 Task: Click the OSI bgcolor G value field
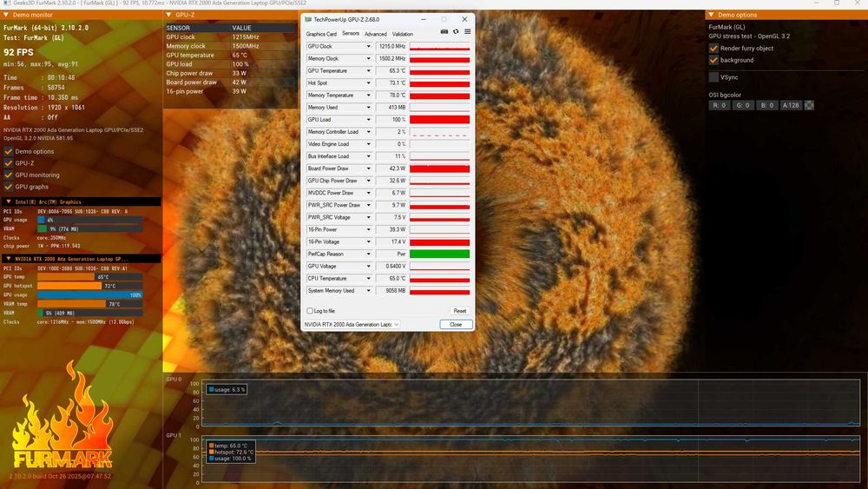click(x=743, y=105)
